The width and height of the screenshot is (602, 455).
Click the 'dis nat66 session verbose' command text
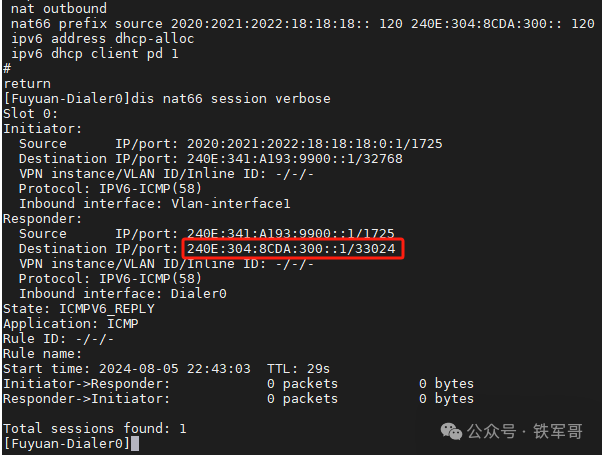tap(231, 99)
